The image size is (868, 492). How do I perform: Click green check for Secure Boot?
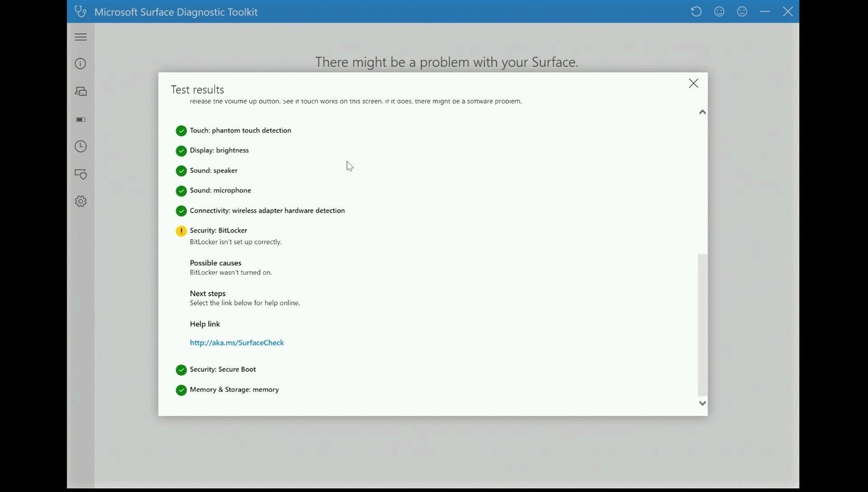(181, 370)
